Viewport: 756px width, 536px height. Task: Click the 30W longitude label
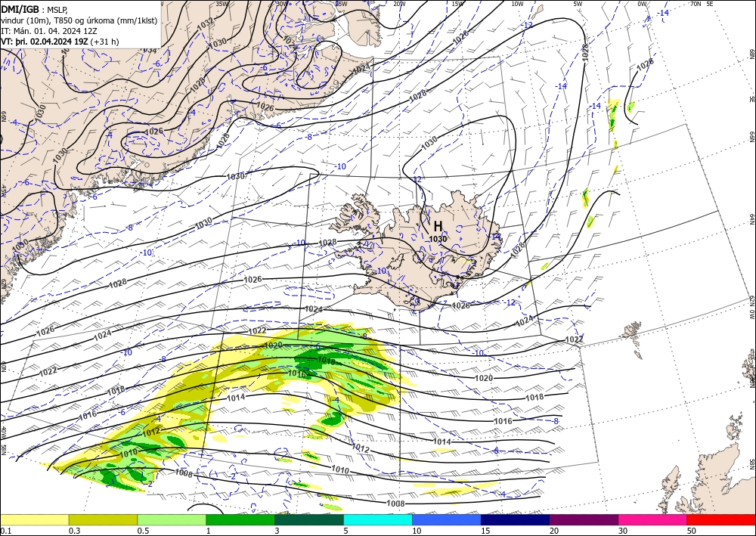[x=282, y=3]
